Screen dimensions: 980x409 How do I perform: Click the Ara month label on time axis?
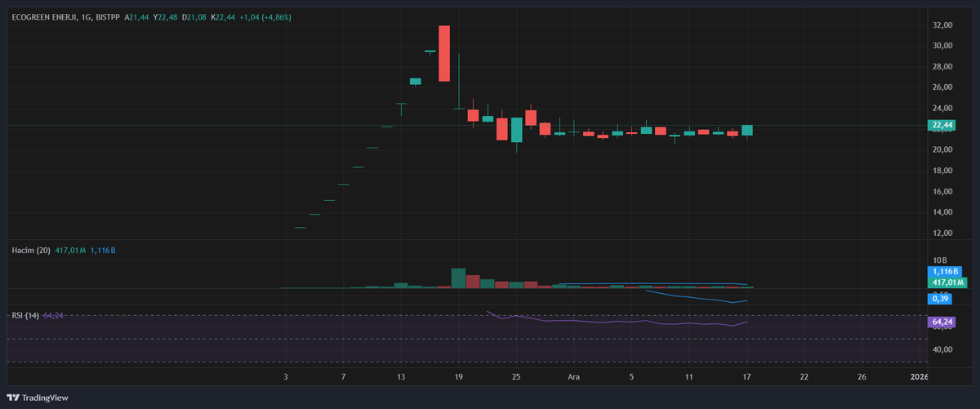tap(574, 377)
